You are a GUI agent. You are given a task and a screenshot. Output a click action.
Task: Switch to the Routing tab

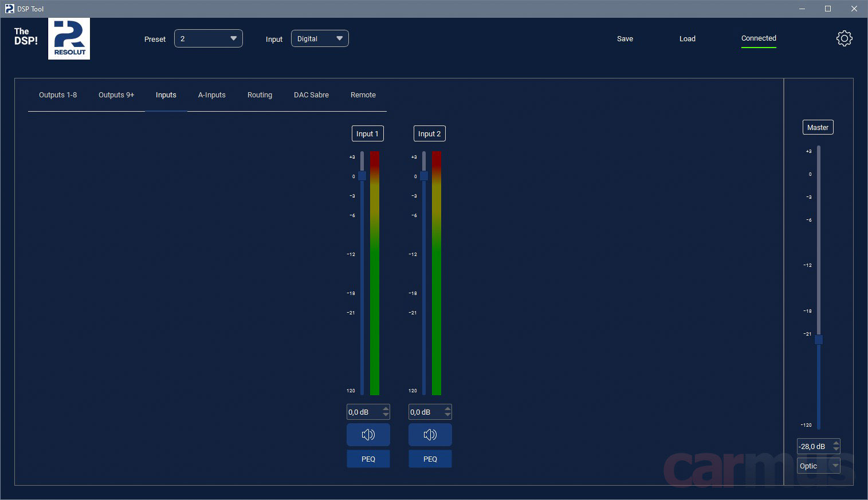point(260,95)
